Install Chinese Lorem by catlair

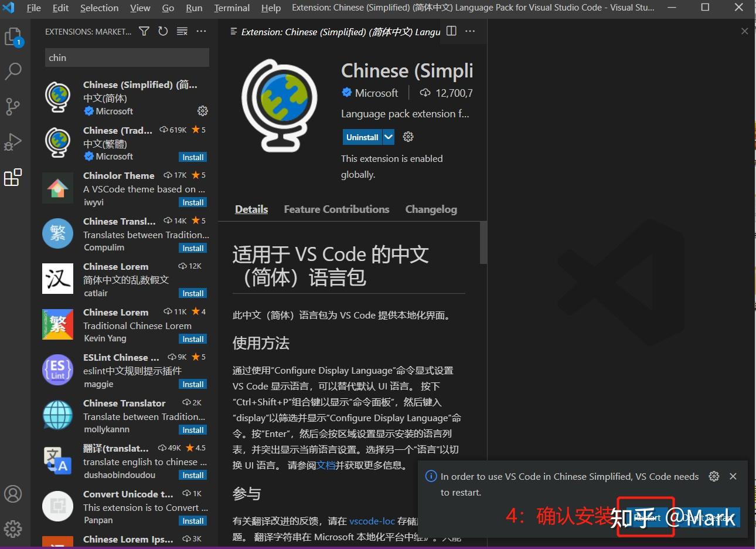(x=193, y=293)
